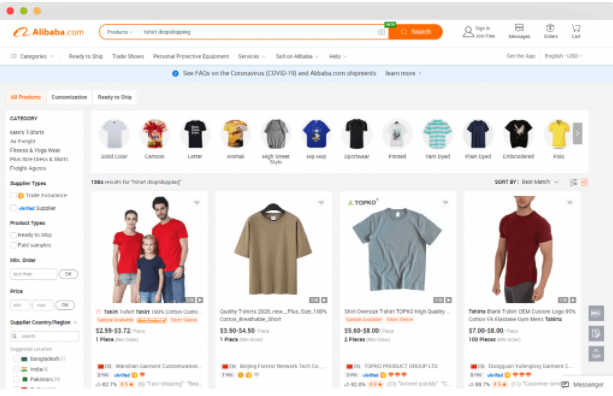This screenshot has width=613, height=396.
Task: Select the Ready to Ship tab
Action: pyautogui.click(x=115, y=97)
